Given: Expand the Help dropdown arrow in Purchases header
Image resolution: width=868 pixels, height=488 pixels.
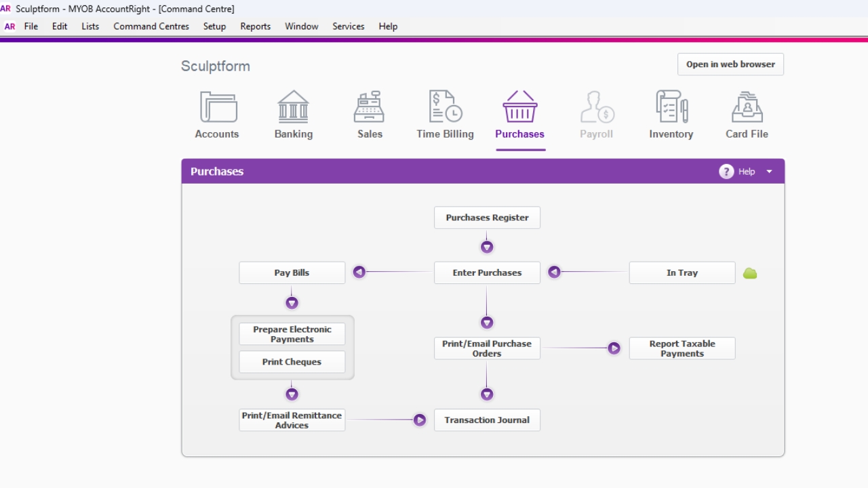Looking at the screenshot, I should 769,171.
